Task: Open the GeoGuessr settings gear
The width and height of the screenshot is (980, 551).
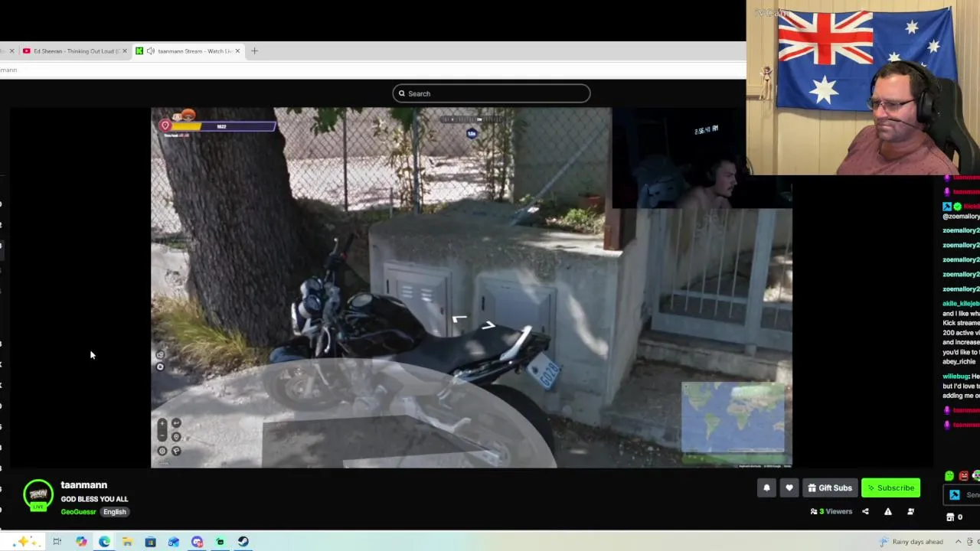Action: click(x=162, y=451)
